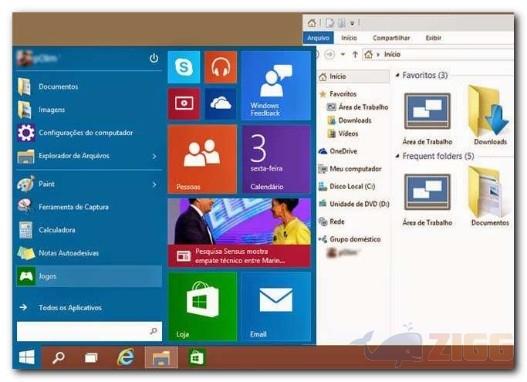Open Internet Explorer from the taskbar
Viewport: 527px width, 382px height.
126,357
